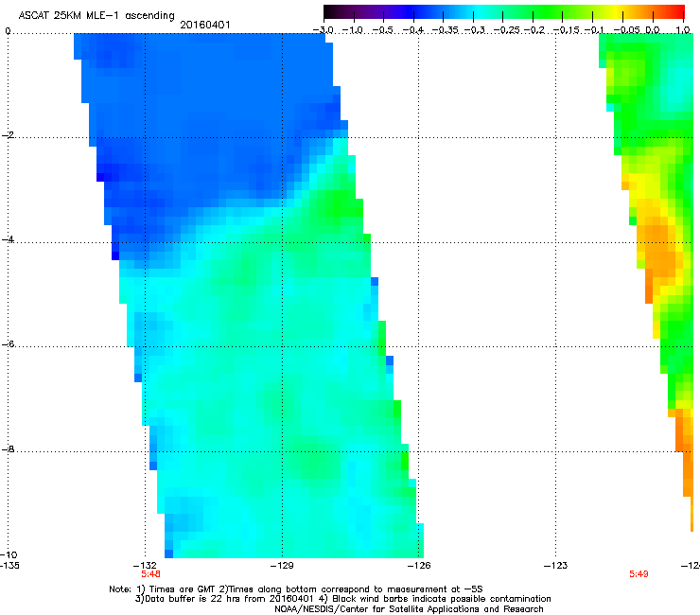Screen dimensions: 700x615
Task: Click longitude axis label -126
Action: coord(419,565)
